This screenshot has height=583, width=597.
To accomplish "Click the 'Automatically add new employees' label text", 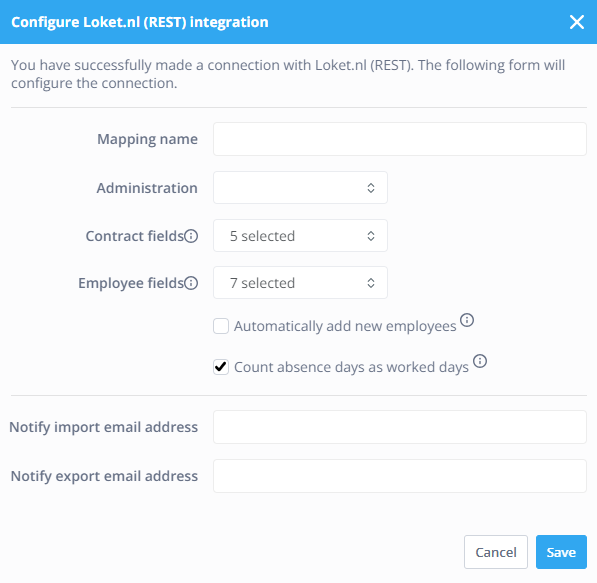I will click(x=345, y=326).
